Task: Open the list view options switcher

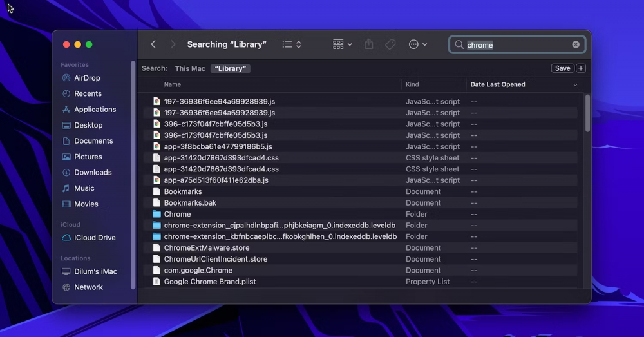Action: tap(292, 44)
